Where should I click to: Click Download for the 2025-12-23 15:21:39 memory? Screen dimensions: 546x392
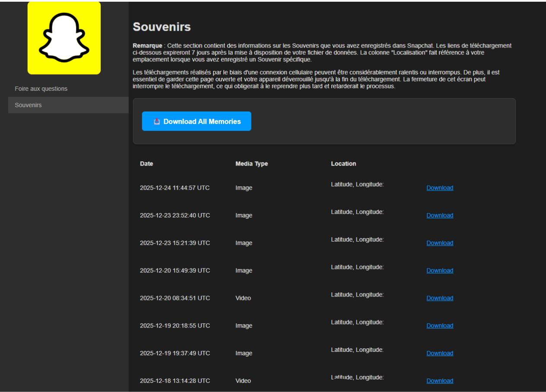(440, 243)
